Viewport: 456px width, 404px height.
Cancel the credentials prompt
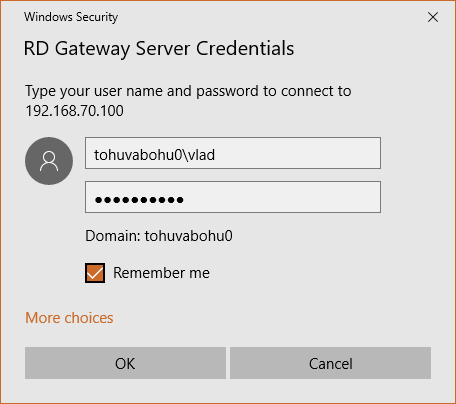tap(330, 363)
